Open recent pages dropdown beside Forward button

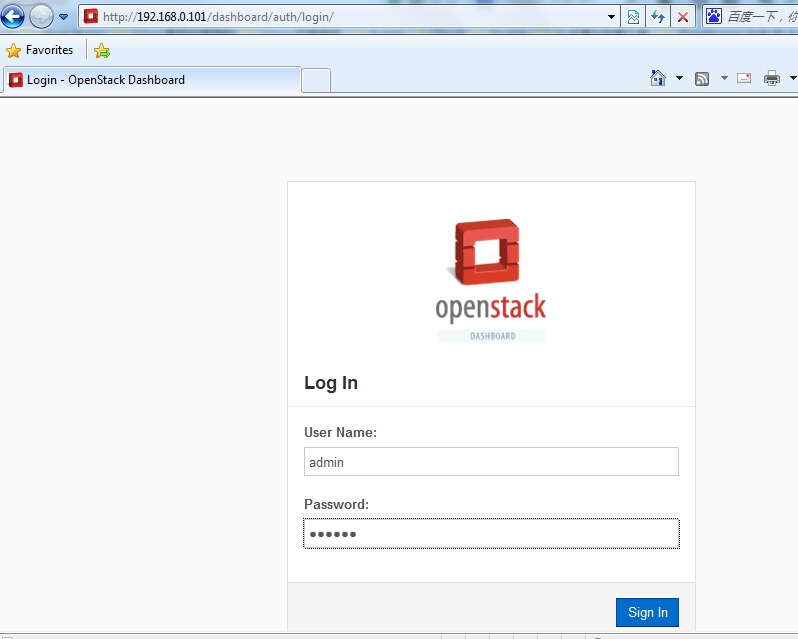pyautogui.click(x=64, y=17)
